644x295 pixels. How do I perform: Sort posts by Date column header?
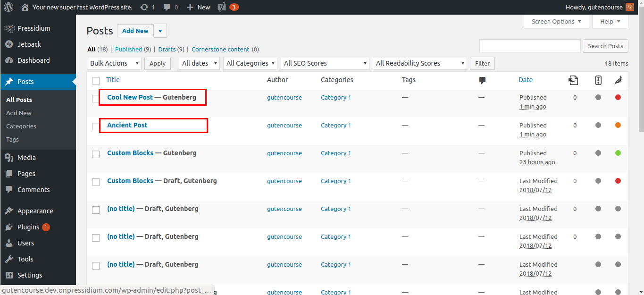[x=526, y=80]
